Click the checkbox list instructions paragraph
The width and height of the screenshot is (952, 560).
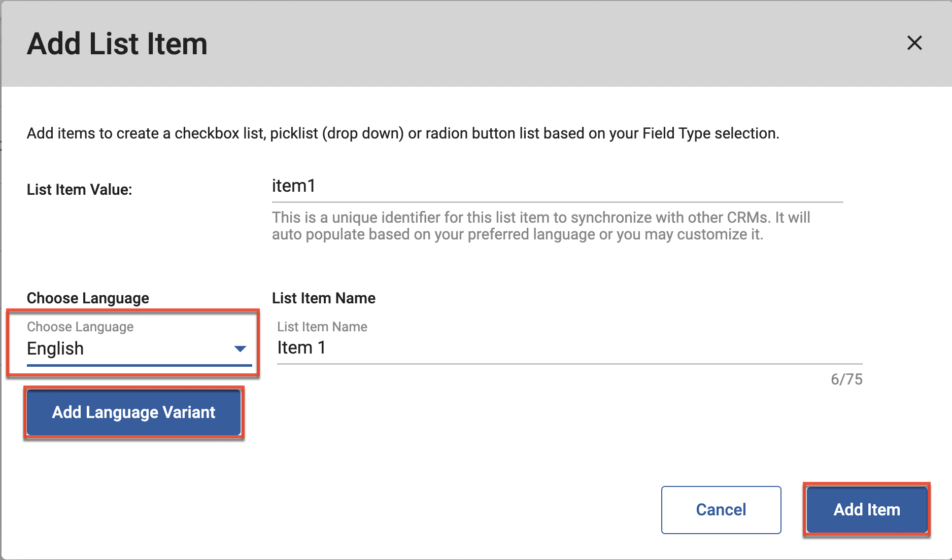click(x=402, y=133)
